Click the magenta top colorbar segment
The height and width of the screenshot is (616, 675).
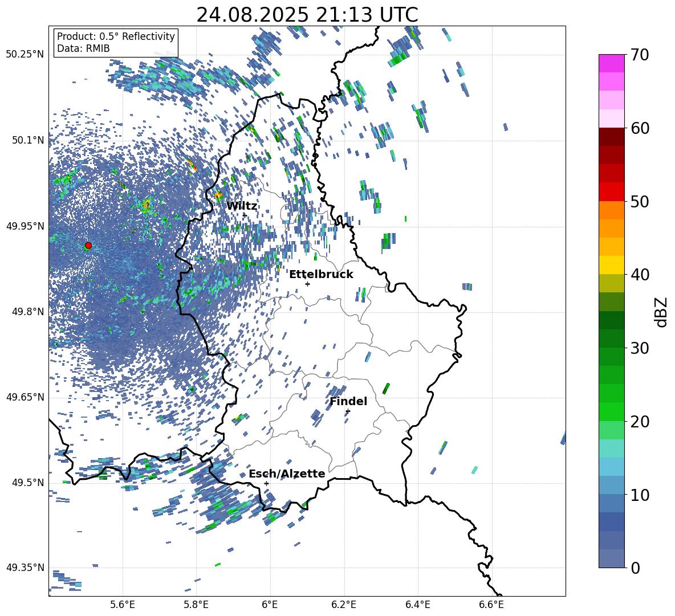pos(611,63)
